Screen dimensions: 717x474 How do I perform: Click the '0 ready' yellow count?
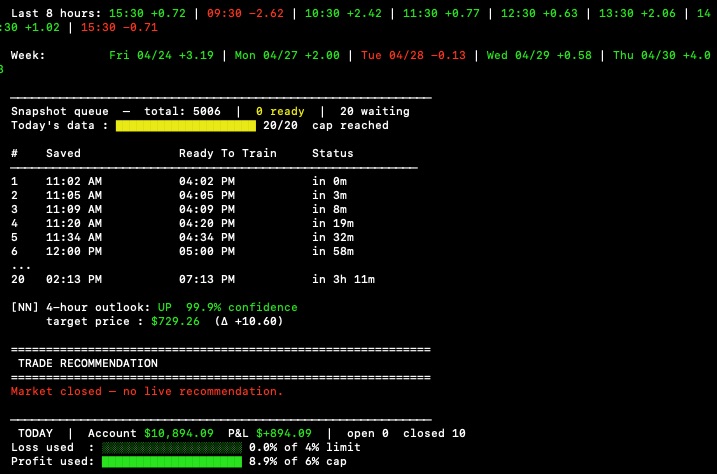(280, 112)
